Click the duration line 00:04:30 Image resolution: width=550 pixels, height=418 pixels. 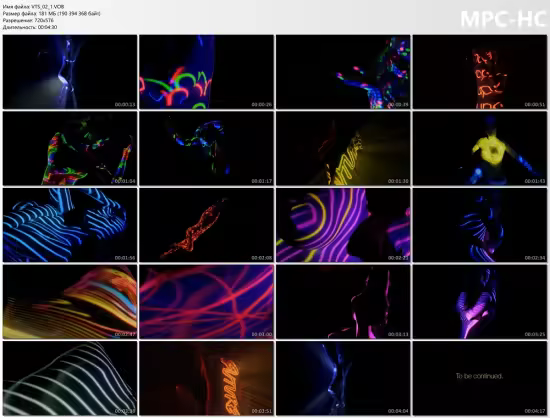(x=30, y=27)
